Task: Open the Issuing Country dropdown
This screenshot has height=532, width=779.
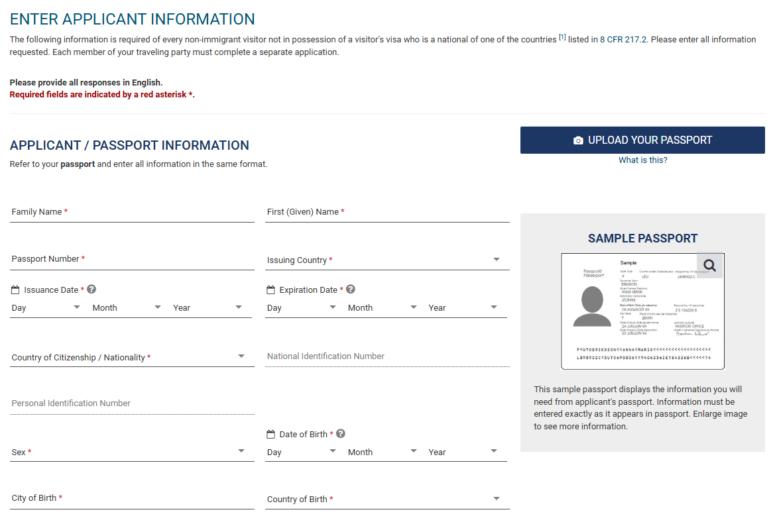Action: 497,259
